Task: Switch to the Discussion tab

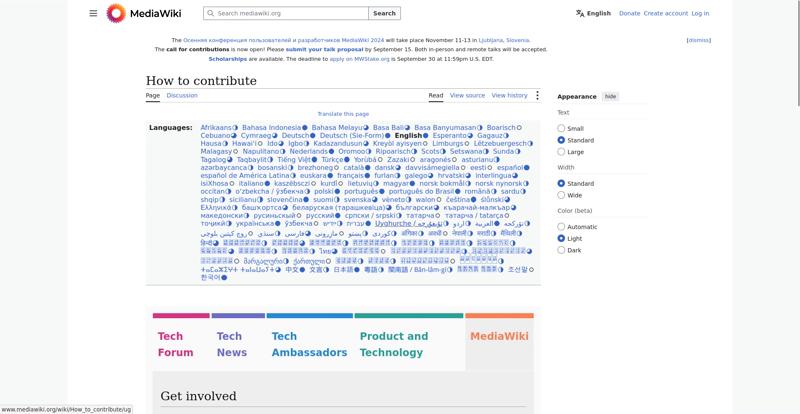Action: pyautogui.click(x=182, y=95)
